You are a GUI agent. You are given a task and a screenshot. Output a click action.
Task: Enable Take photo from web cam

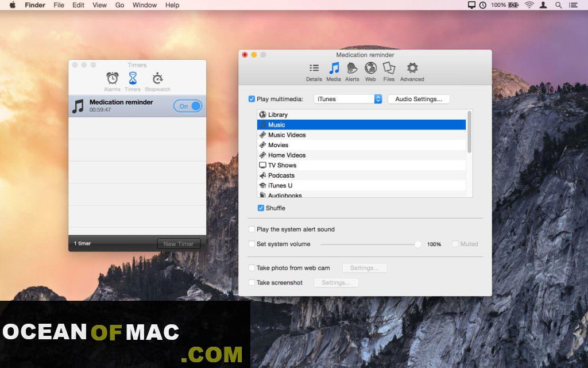pyautogui.click(x=252, y=268)
